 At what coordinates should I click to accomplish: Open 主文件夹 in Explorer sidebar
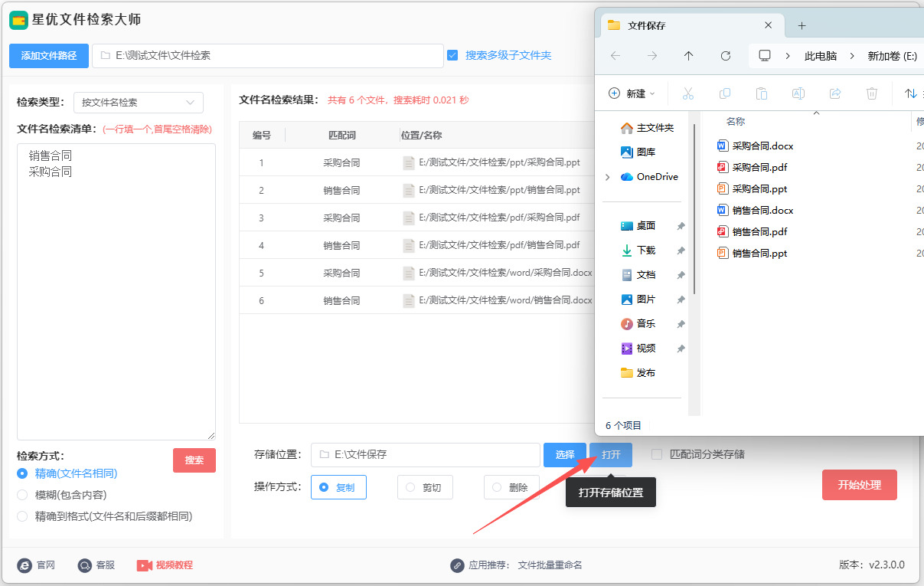pos(648,128)
